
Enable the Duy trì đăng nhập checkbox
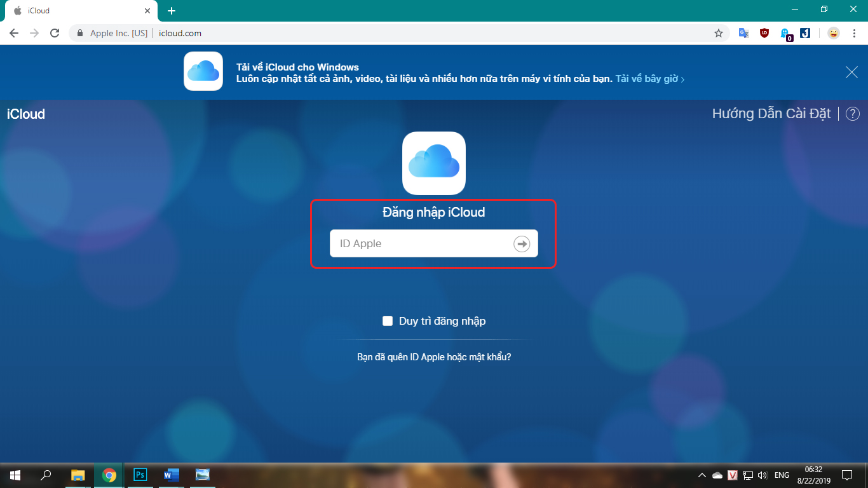point(388,321)
